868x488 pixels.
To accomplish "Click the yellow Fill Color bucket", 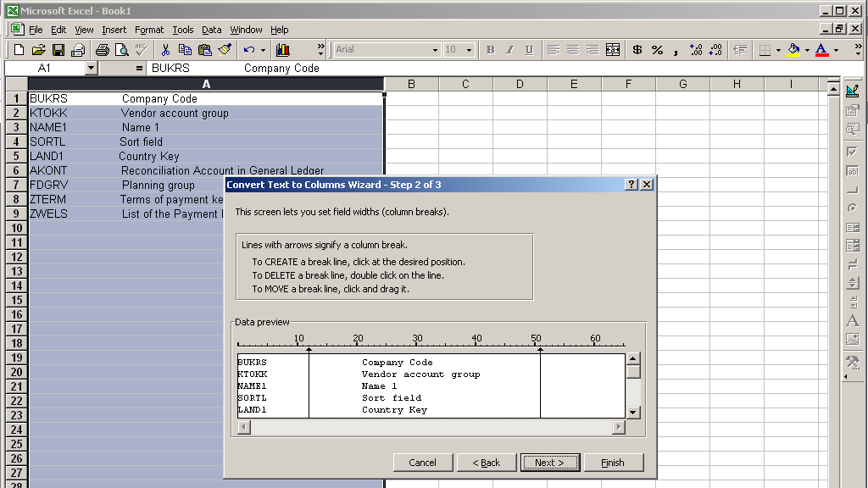I will (x=793, y=50).
